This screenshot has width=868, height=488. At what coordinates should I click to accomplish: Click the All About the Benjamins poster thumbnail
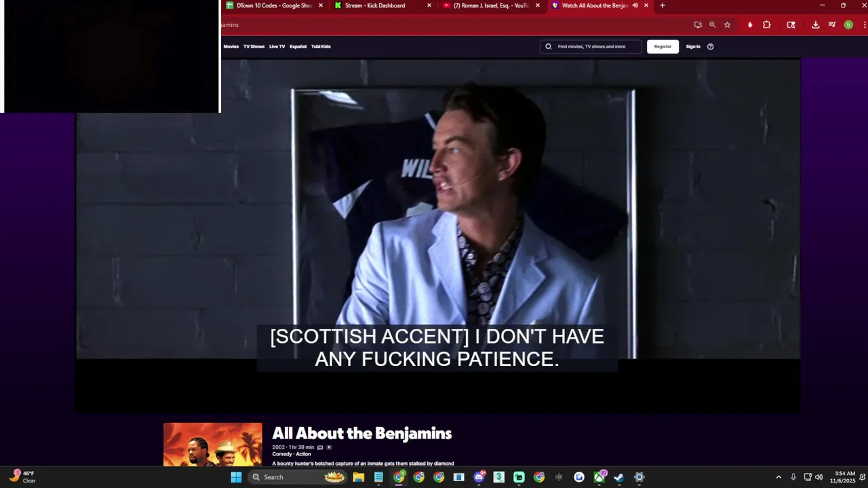click(x=212, y=445)
